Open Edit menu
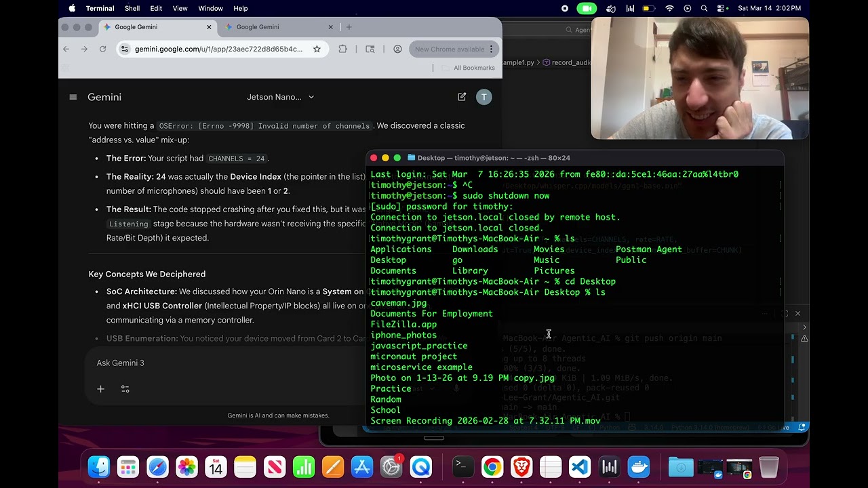Viewport: 868px width, 488px height. click(156, 8)
